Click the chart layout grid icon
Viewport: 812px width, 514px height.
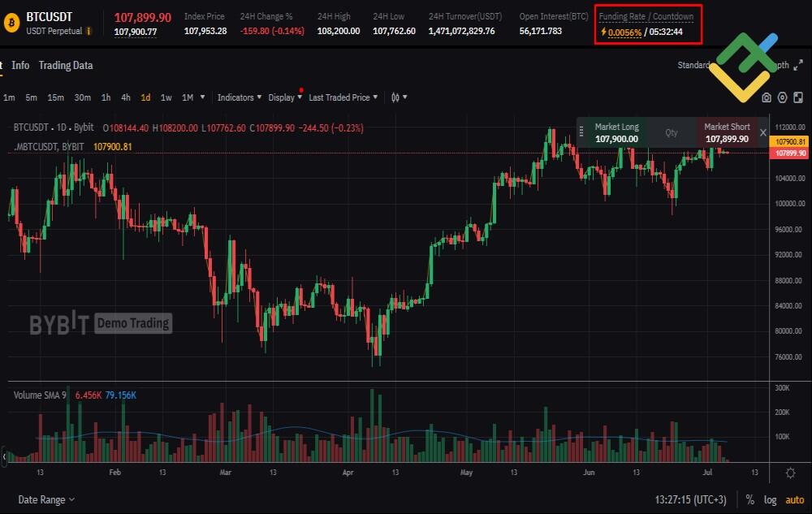coord(798,97)
